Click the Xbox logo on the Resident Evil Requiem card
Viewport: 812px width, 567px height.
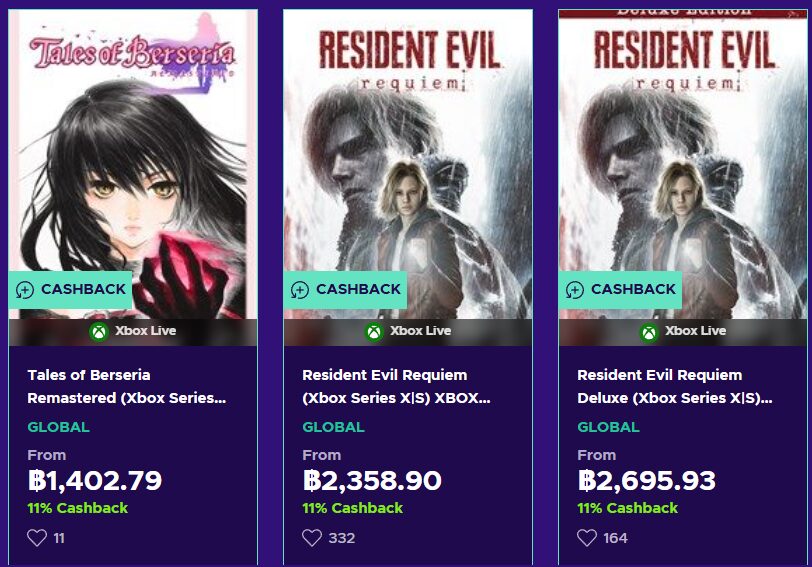[x=374, y=331]
